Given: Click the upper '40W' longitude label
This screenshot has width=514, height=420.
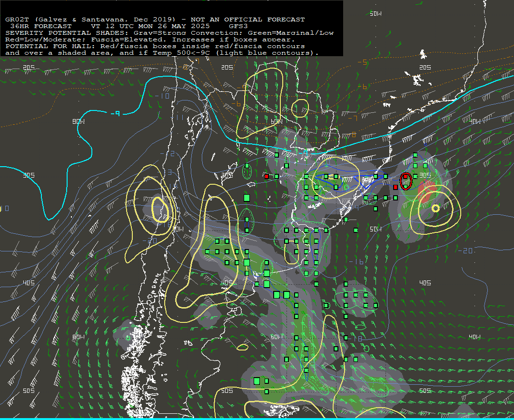Looking at the screenshot, I should pos(475,121).
